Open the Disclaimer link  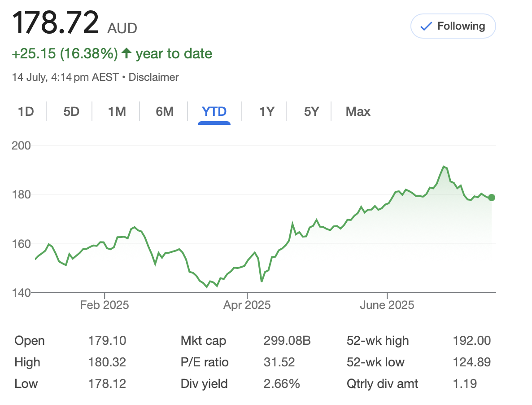(153, 77)
